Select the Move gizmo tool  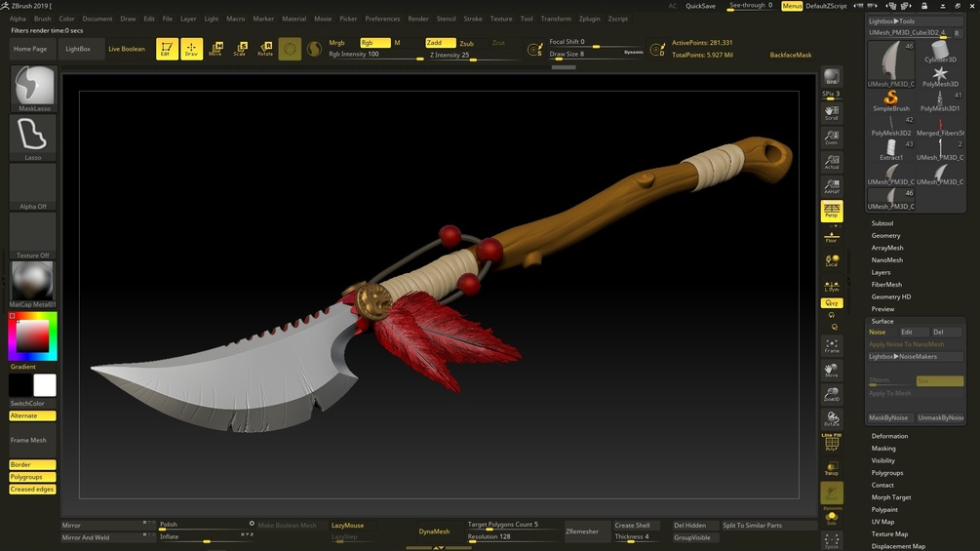[x=216, y=49]
